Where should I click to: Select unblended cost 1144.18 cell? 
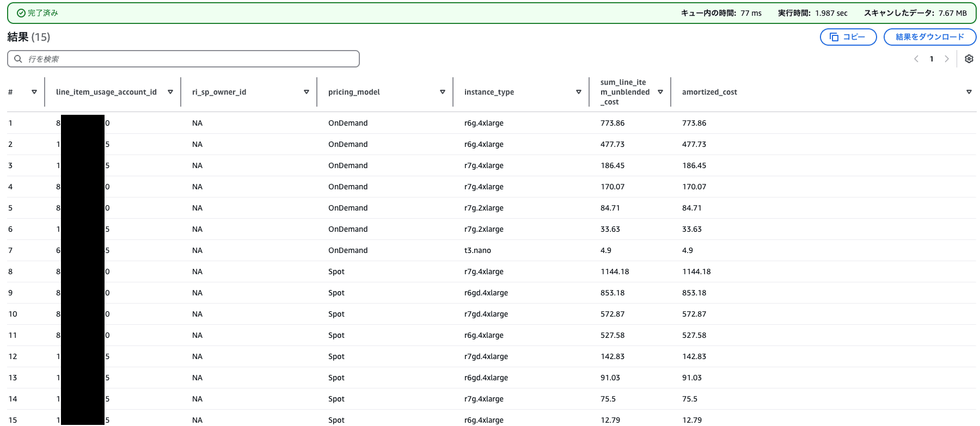(x=615, y=271)
